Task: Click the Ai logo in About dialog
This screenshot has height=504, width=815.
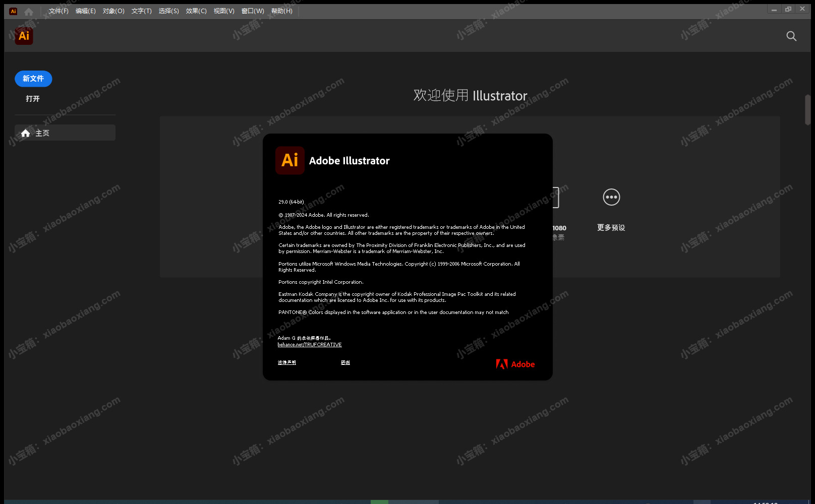Action: coord(289,160)
